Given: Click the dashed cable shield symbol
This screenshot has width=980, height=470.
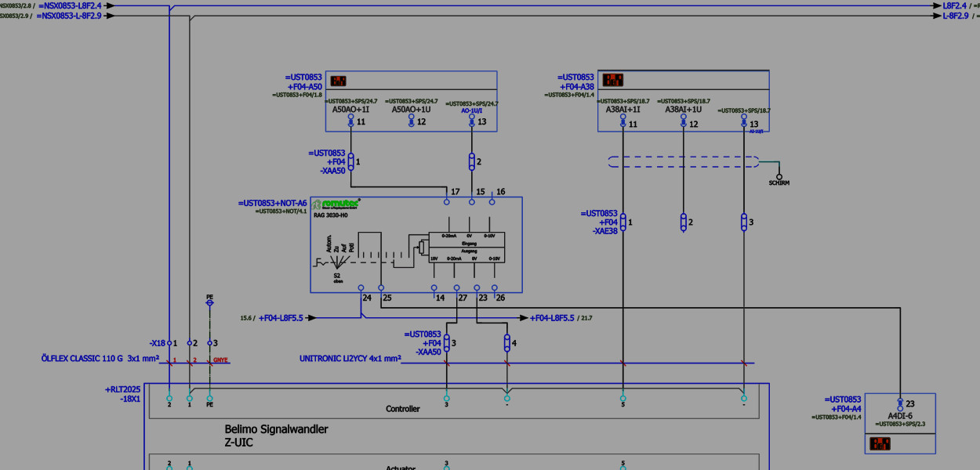Looking at the screenshot, I should point(683,162).
